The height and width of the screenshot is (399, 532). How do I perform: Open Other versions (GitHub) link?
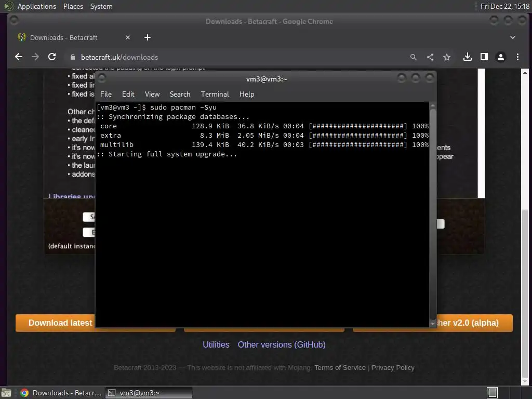point(282,344)
